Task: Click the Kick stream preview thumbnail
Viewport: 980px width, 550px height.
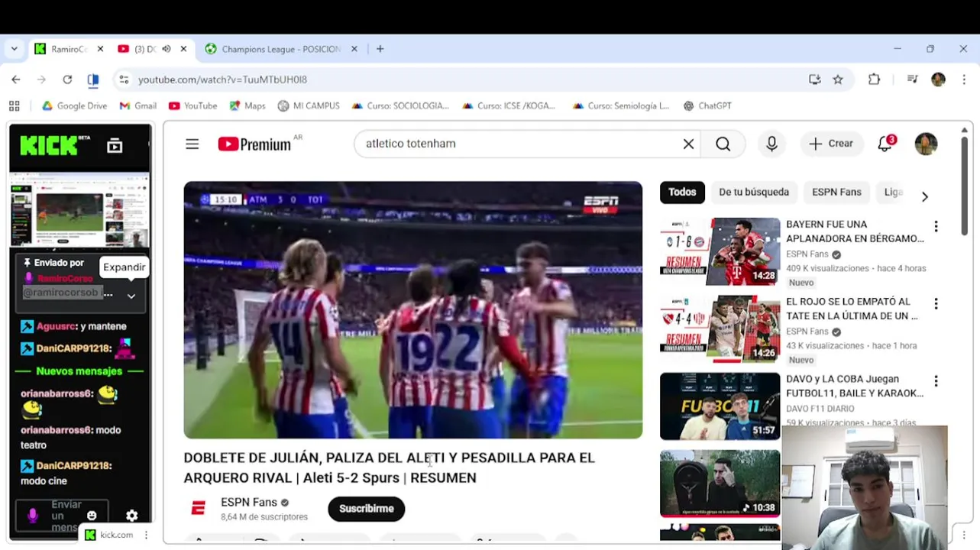Action: click(79, 211)
